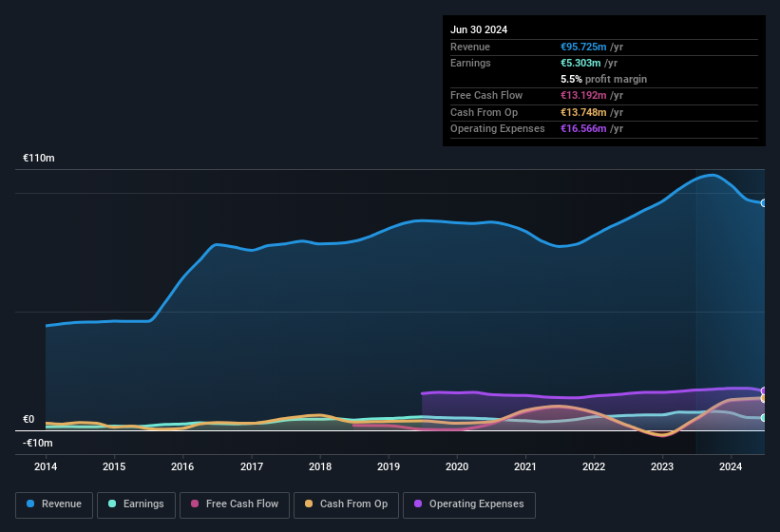
Task: Toggle the Revenue legend button
Action: point(54,504)
